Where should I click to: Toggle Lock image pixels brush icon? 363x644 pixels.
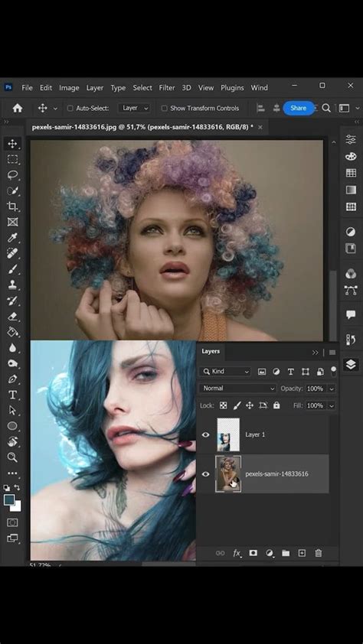pyautogui.click(x=237, y=405)
